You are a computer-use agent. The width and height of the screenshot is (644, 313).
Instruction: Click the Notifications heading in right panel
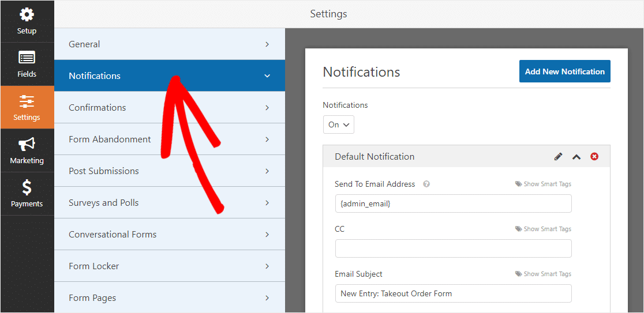click(361, 72)
